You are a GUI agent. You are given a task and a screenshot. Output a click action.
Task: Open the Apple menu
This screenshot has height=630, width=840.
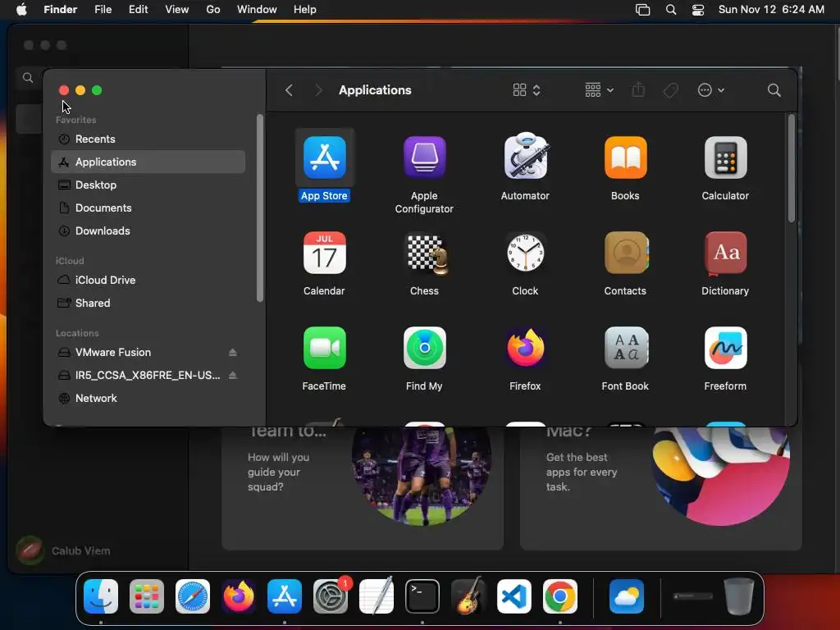pos(21,10)
